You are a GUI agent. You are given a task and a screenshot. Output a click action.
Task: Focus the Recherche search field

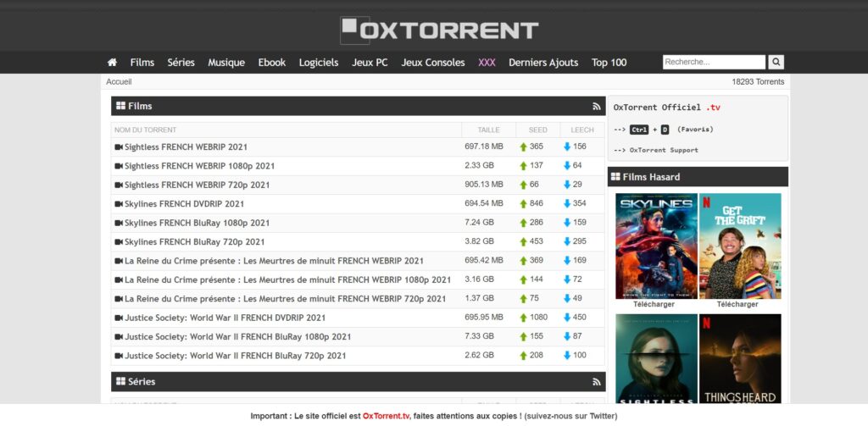tap(714, 62)
